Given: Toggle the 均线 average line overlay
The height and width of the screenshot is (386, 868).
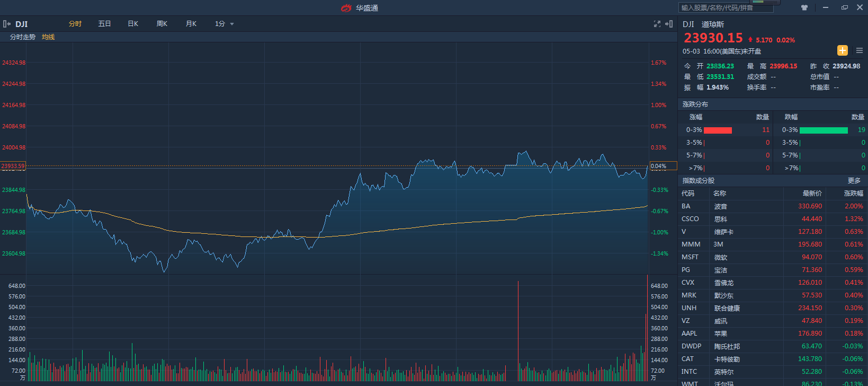Looking at the screenshot, I should (x=48, y=37).
